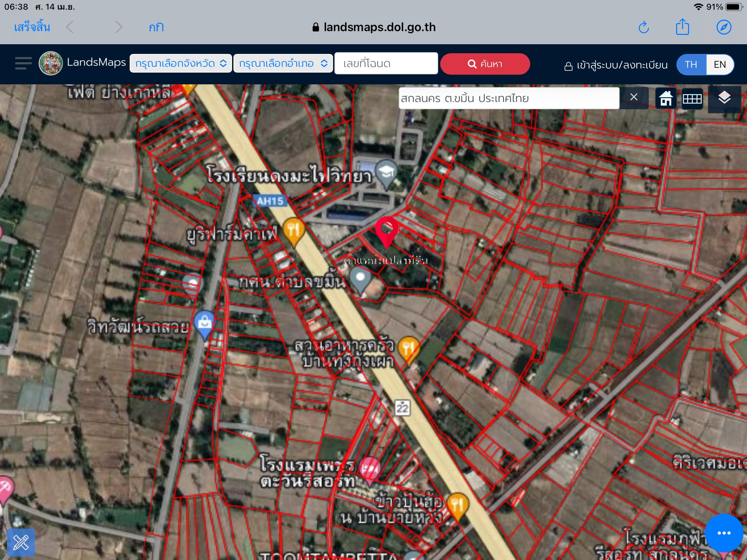
Task: Click the school marker for โรงเรียนดงมะไฟวิทยา
Action: [x=386, y=175]
